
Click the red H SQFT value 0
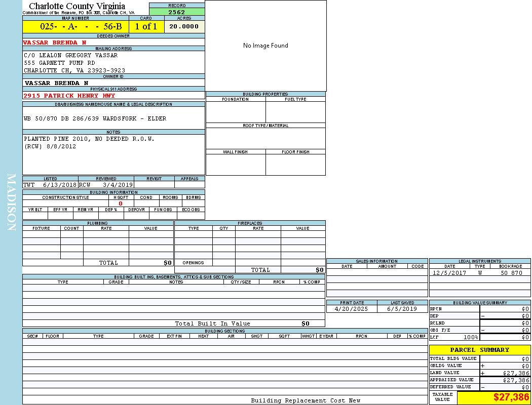coord(121,204)
